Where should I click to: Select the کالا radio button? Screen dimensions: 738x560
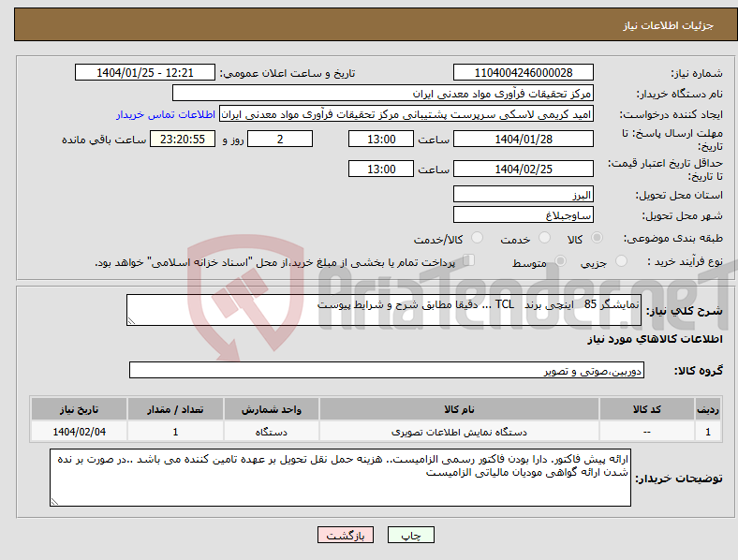point(597,238)
